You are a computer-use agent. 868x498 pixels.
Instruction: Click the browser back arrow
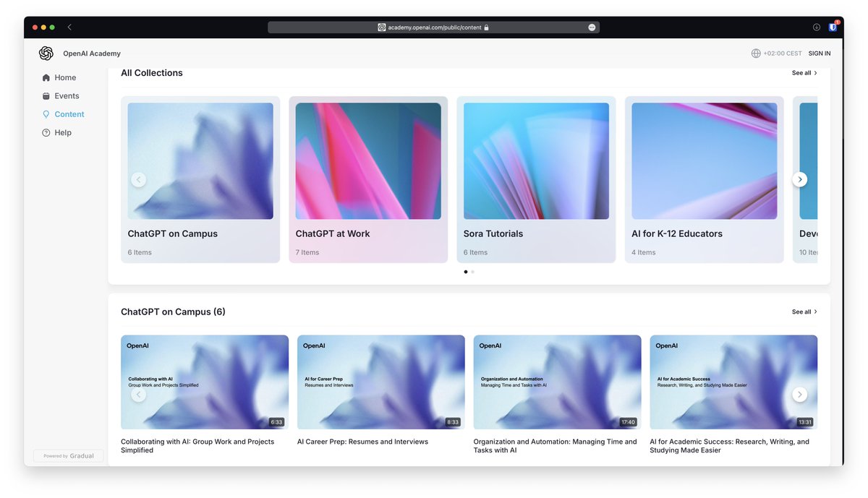pyautogui.click(x=69, y=27)
